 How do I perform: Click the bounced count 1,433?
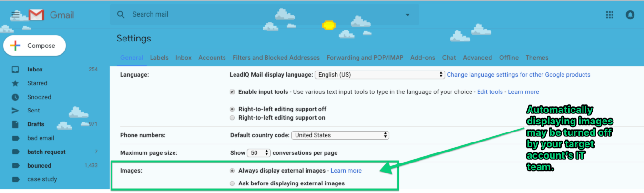[x=91, y=166]
